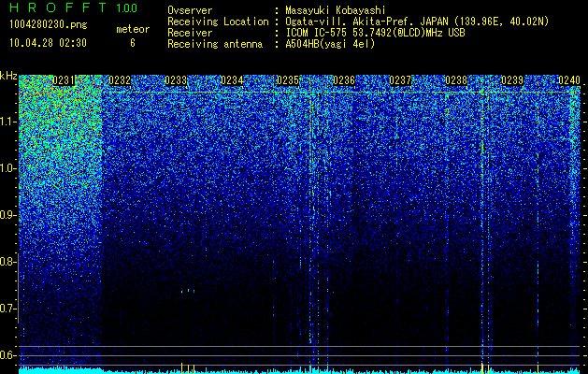This screenshot has width=588, height=374.
Task: Click the Receiver label
Action: click(x=190, y=33)
